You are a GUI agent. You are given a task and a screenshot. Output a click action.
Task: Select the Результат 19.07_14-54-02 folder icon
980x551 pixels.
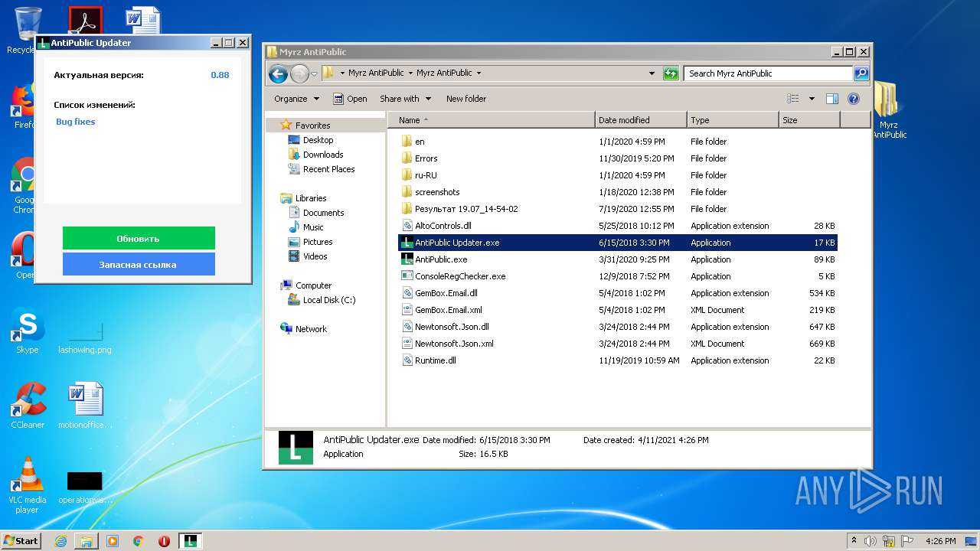point(407,209)
